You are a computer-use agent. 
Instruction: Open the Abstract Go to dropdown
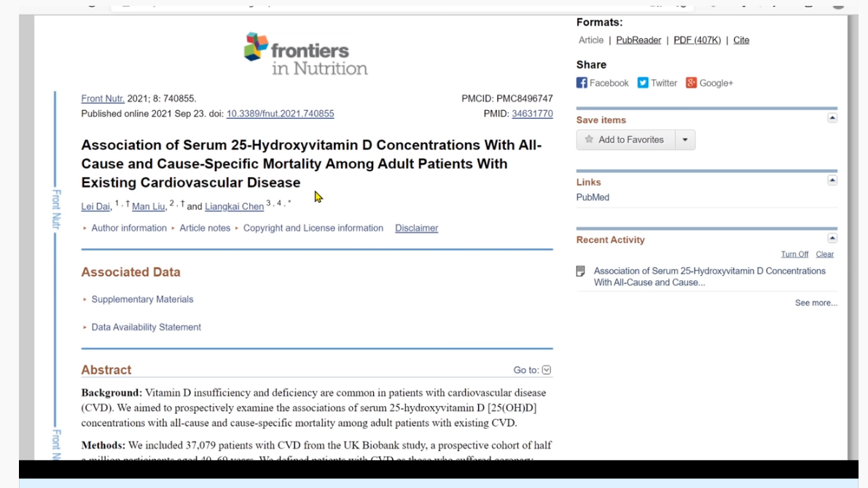tap(547, 370)
